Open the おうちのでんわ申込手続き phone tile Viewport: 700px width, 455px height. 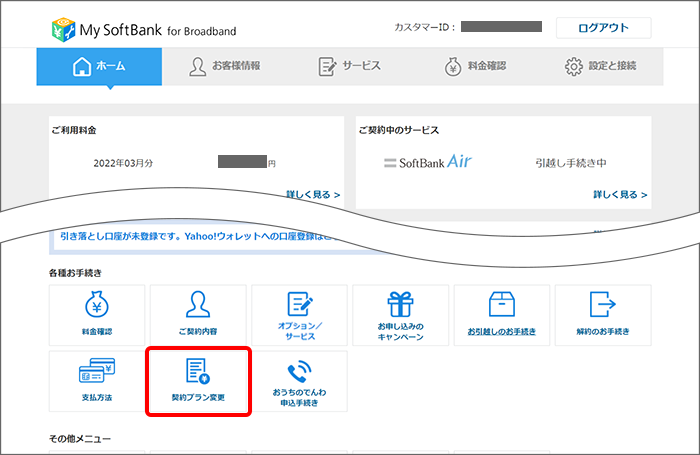click(x=300, y=381)
